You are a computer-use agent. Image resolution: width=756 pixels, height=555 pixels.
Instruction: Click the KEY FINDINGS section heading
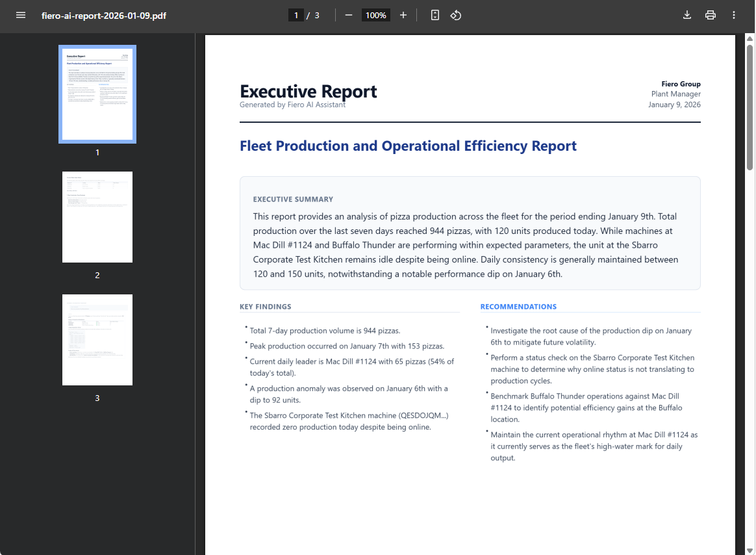[265, 307]
